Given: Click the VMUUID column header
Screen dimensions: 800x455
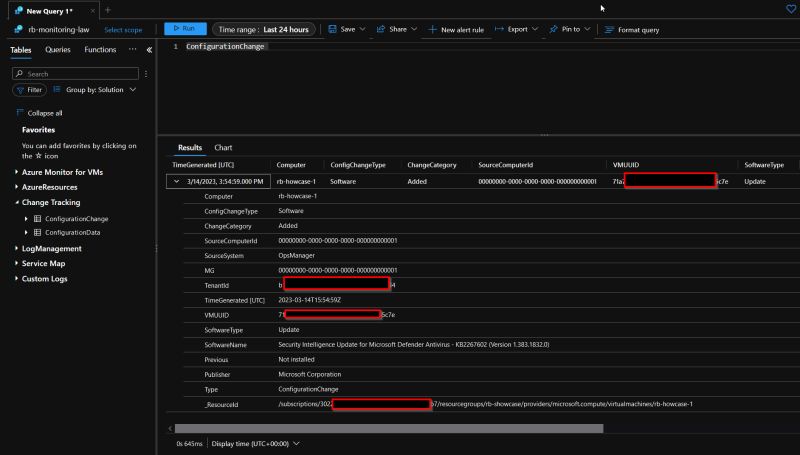Looking at the screenshot, I should [x=626, y=165].
